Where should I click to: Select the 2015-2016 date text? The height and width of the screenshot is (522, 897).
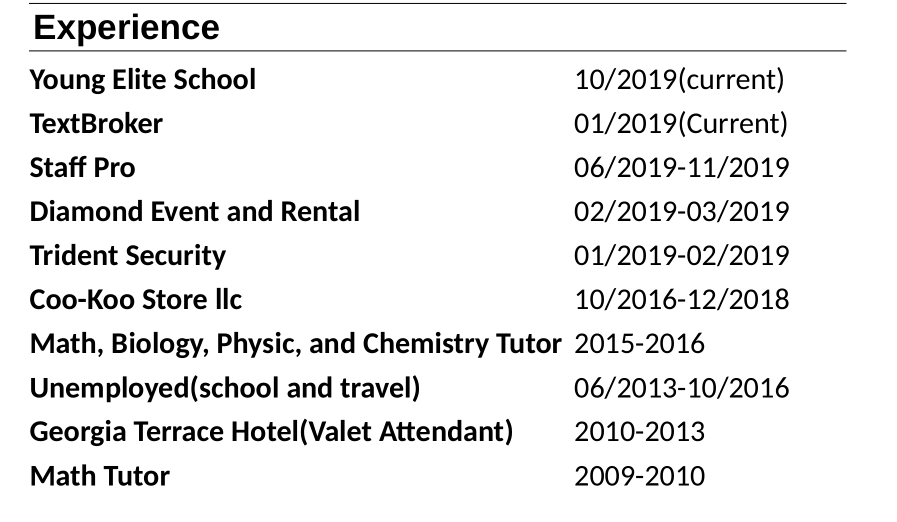pos(639,344)
